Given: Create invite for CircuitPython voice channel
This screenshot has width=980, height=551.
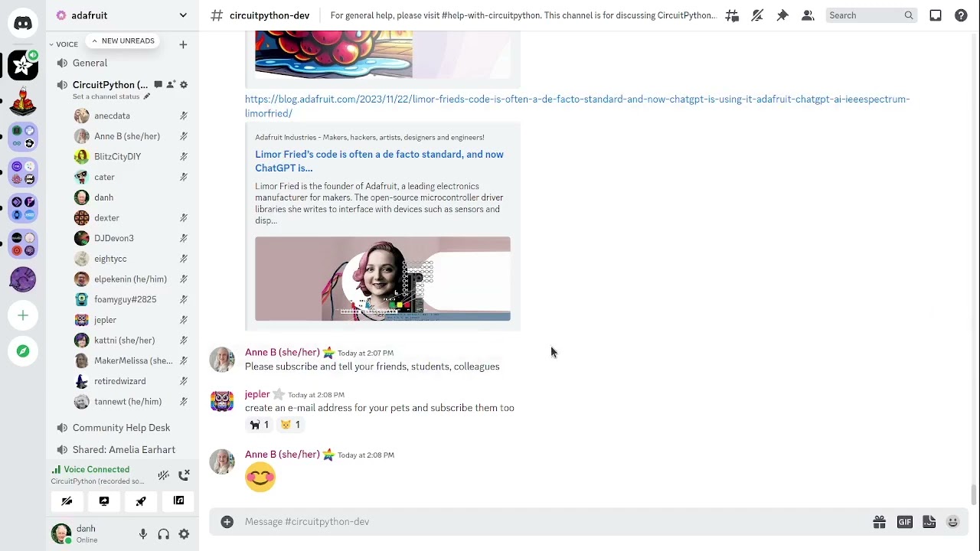Looking at the screenshot, I should click(x=171, y=85).
